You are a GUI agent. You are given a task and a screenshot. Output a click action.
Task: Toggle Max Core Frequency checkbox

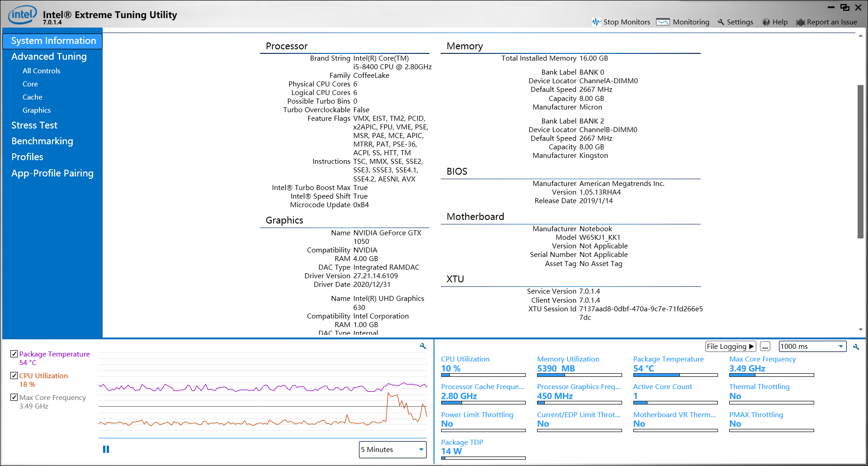pyautogui.click(x=14, y=397)
